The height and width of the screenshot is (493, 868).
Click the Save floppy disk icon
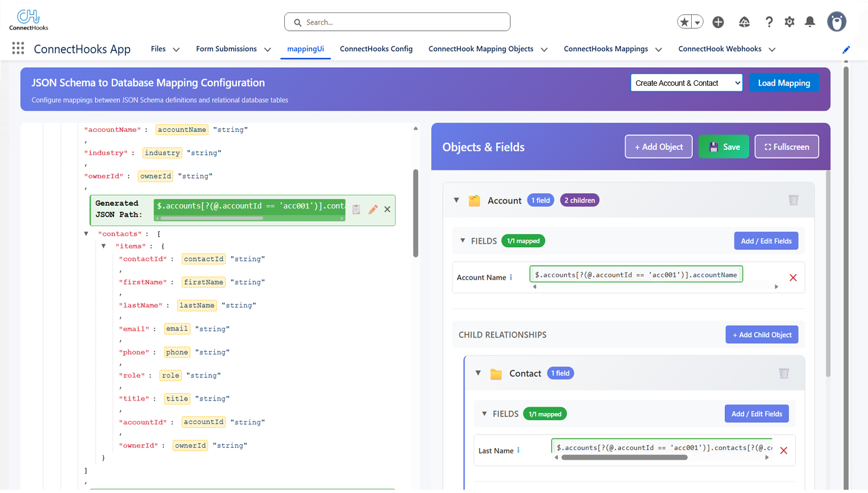(713, 147)
